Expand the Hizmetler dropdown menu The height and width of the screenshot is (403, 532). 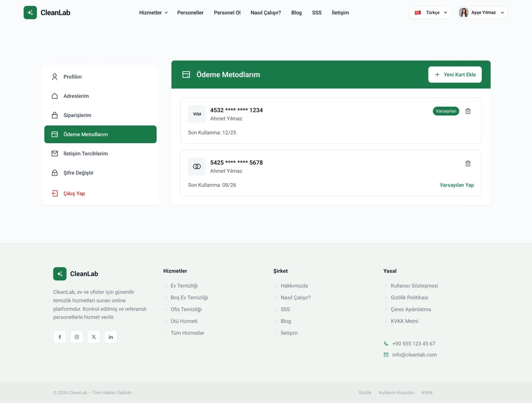pyautogui.click(x=153, y=13)
